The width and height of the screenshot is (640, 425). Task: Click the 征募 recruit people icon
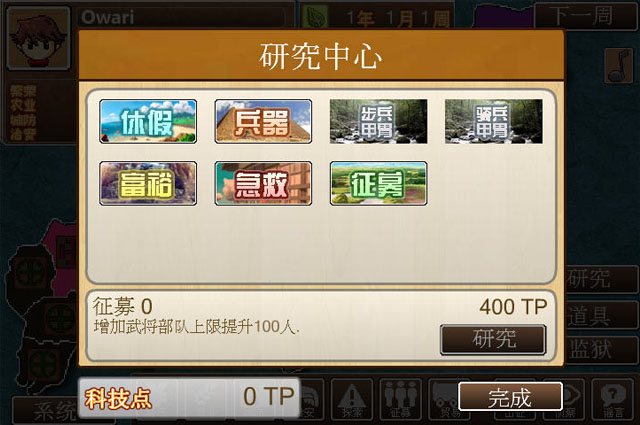coord(400,399)
